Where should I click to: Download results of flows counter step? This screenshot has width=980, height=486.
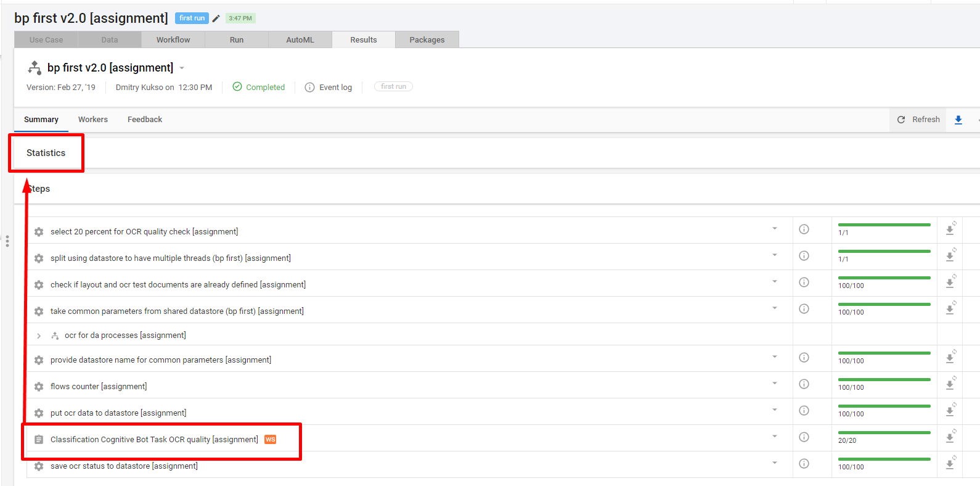(950, 384)
